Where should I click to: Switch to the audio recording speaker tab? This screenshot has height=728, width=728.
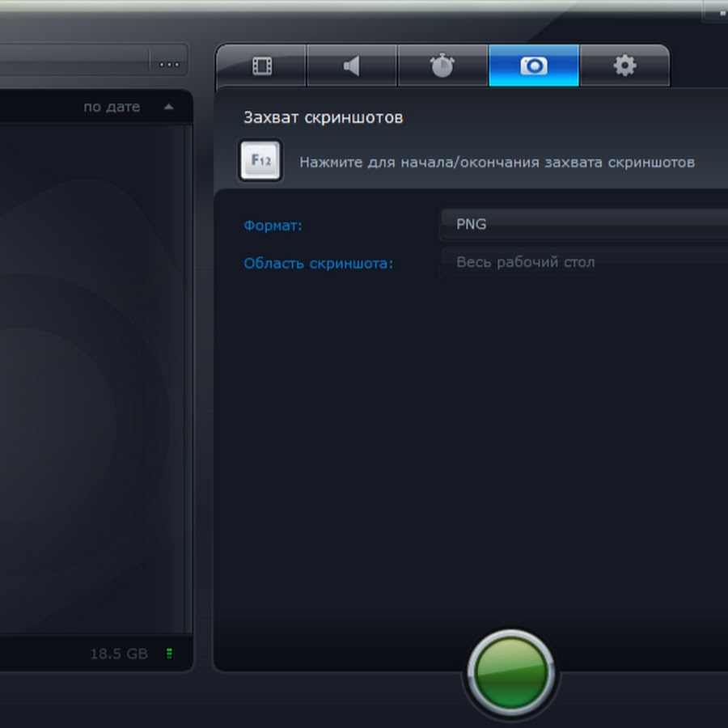pos(352,66)
